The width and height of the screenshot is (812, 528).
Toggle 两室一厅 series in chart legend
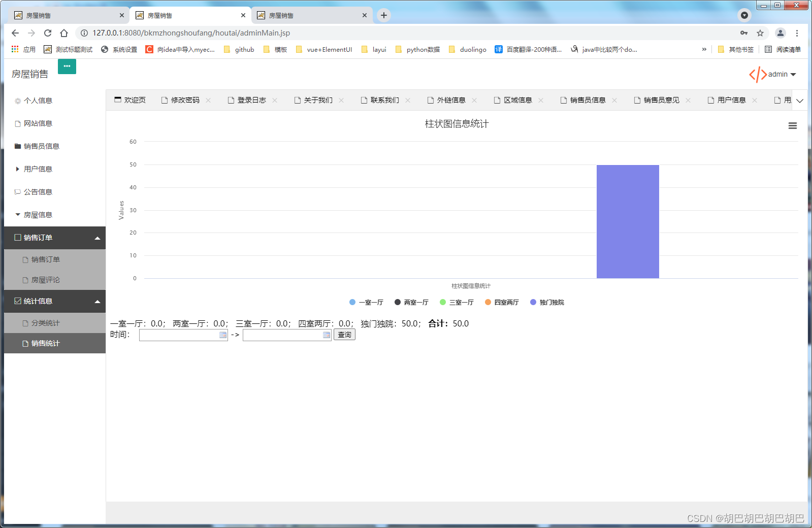[x=411, y=303]
